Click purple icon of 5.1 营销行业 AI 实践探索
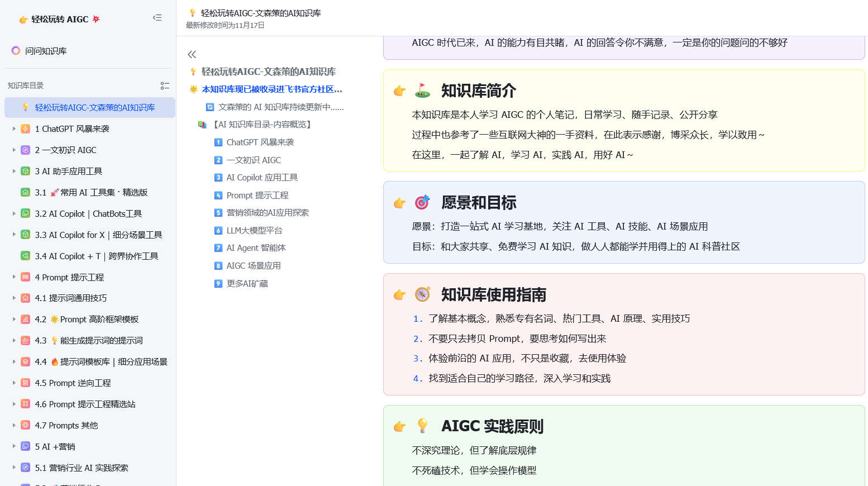Image resolution: width=868 pixels, height=486 pixels. pyautogui.click(x=25, y=468)
